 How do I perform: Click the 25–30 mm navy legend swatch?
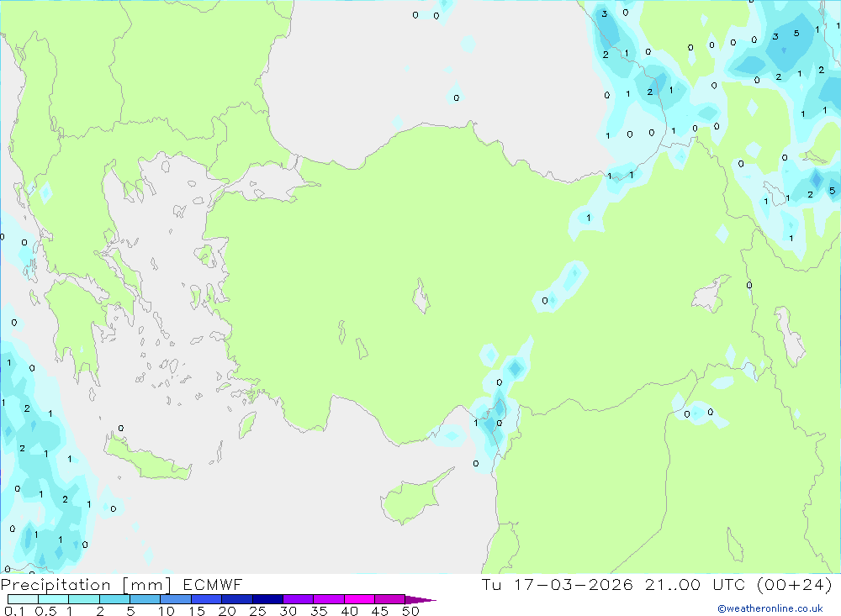pos(267,599)
